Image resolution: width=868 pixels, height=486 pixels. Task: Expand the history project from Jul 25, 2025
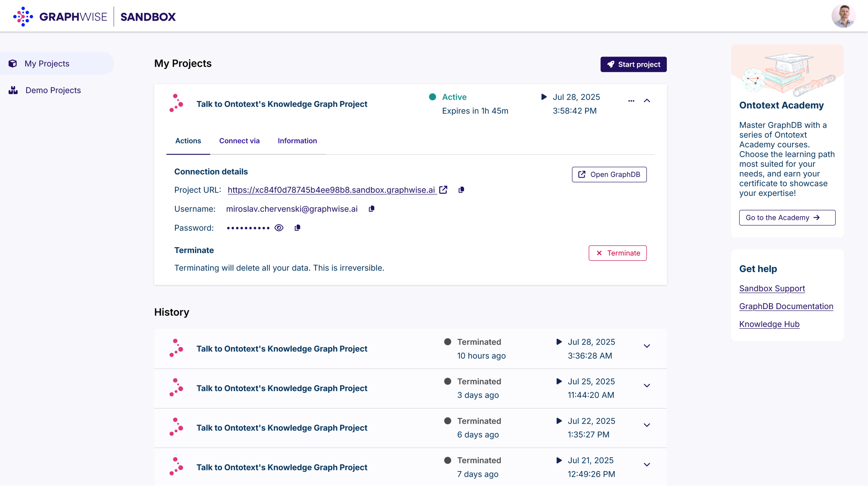(647, 386)
